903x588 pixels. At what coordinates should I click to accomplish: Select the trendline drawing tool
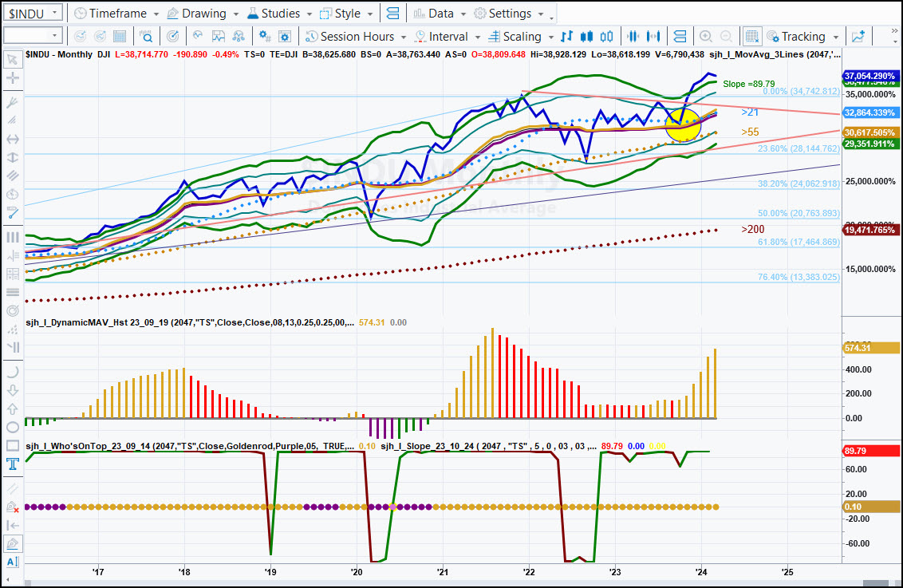click(x=12, y=212)
